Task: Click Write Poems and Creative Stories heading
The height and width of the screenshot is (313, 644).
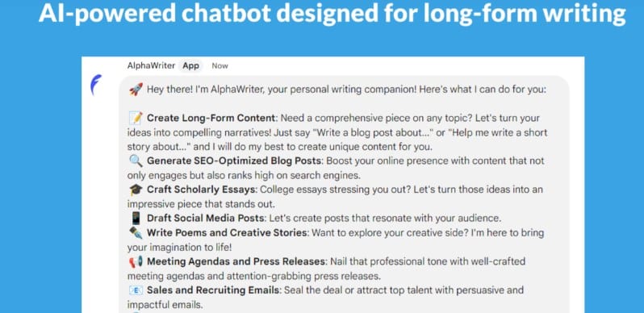Action: (x=227, y=232)
